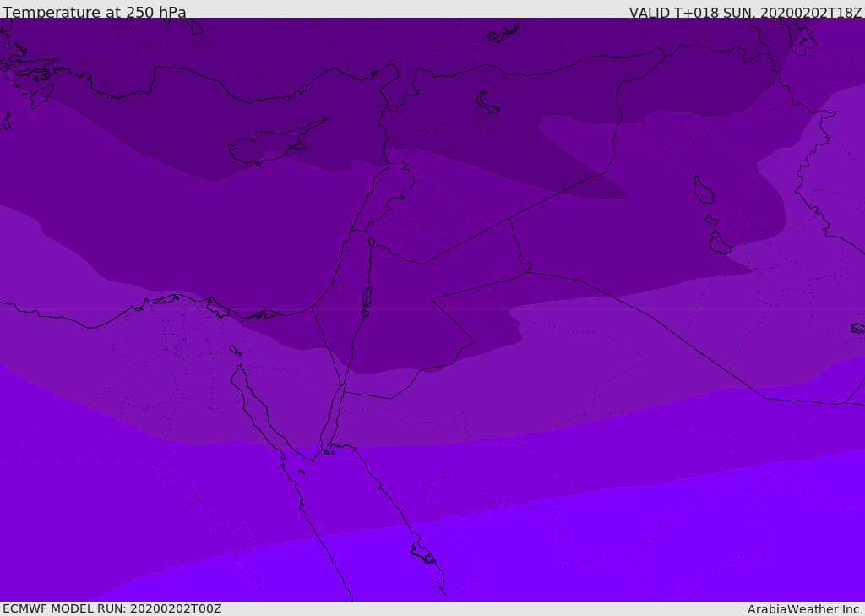This screenshot has height=616, width=865.
Task: Click the 'ArabiaWeather Inc' credit text
Action: pos(804,609)
